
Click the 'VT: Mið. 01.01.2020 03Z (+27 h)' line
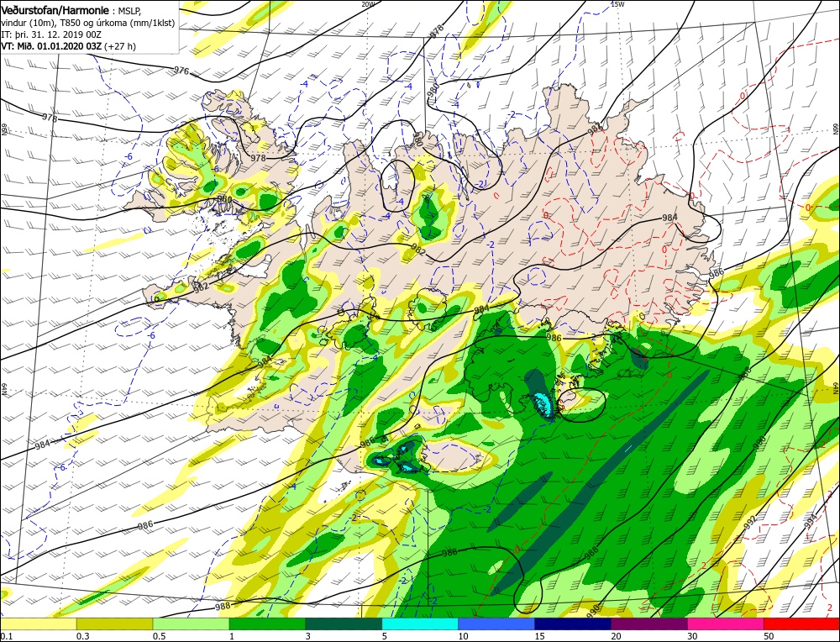pos(69,46)
